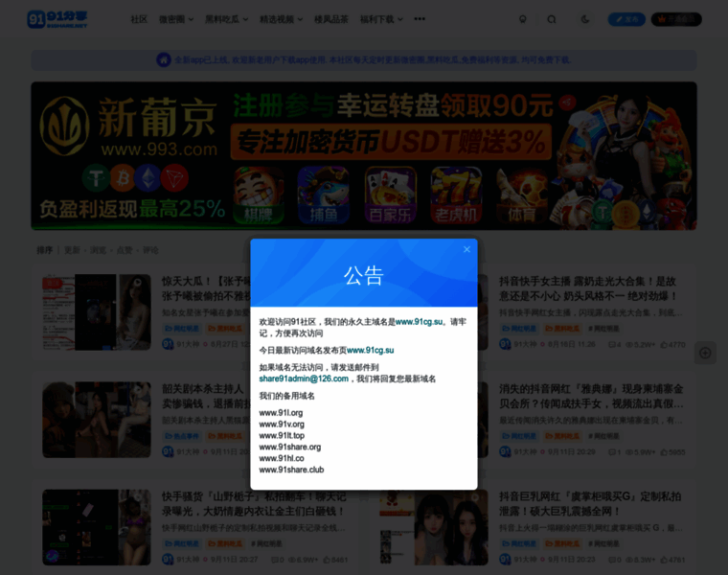The image size is (728, 575).
Task: Click #网红明星 hashtag on 消失的抖音网红 post
Action: pos(603,436)
